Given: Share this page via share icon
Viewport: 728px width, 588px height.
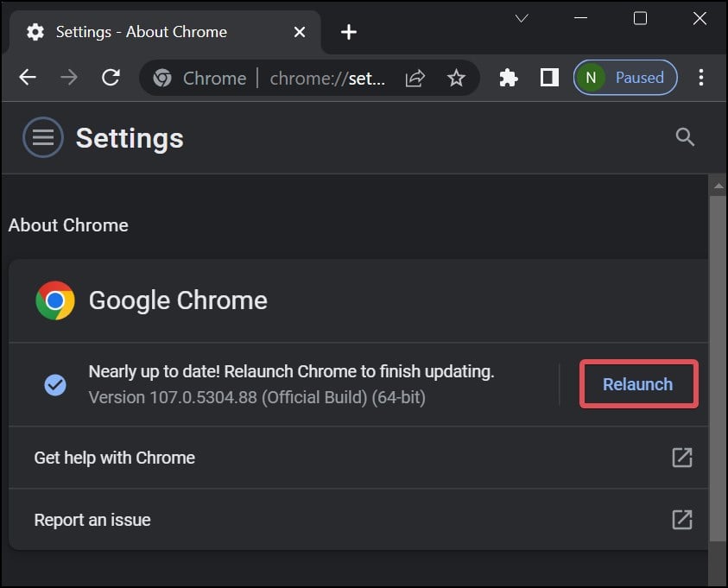Looking at the screenshot, I should point(415,78).
